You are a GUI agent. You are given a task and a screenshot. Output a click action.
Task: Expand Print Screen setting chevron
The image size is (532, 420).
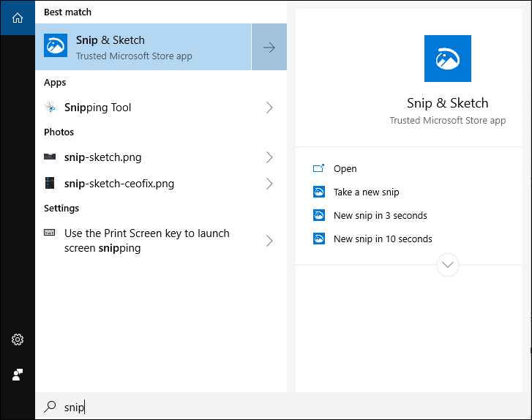coord(269,241)
